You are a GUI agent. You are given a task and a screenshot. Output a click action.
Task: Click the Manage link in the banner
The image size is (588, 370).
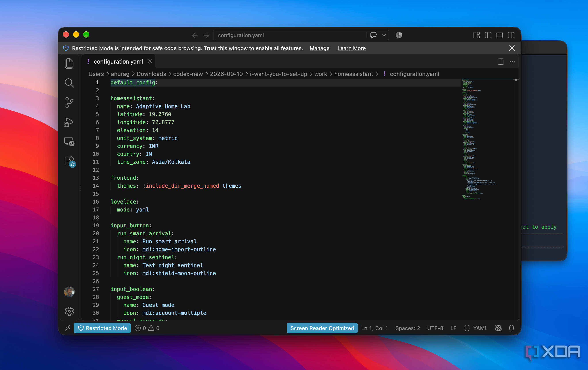click(x=319, y=48)
